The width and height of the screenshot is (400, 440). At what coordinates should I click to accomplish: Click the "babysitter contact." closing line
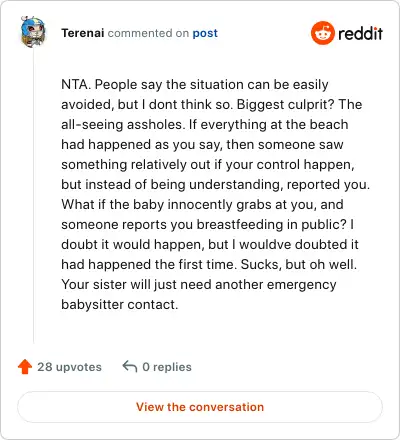(120, 304)
